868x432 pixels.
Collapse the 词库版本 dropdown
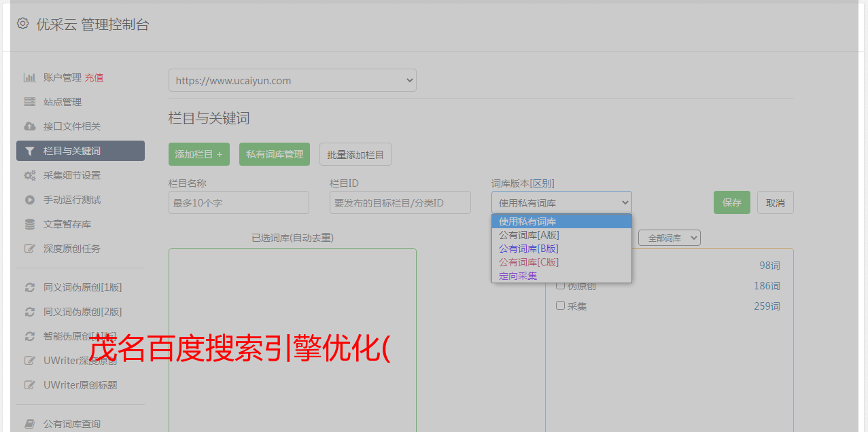(561, 202)
